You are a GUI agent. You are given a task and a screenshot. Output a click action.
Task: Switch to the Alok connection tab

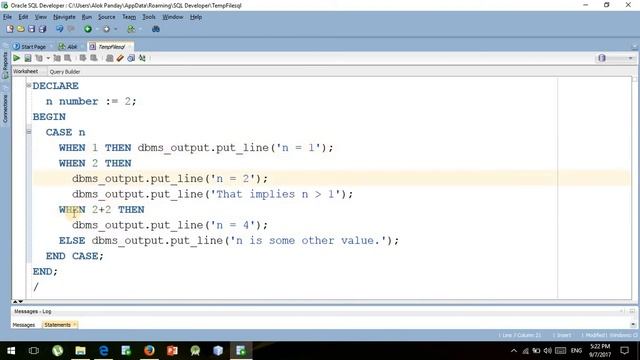(x=68, y=47)
